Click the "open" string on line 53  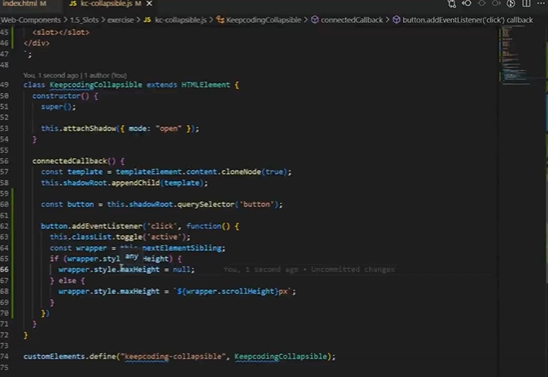click(168, 129)
